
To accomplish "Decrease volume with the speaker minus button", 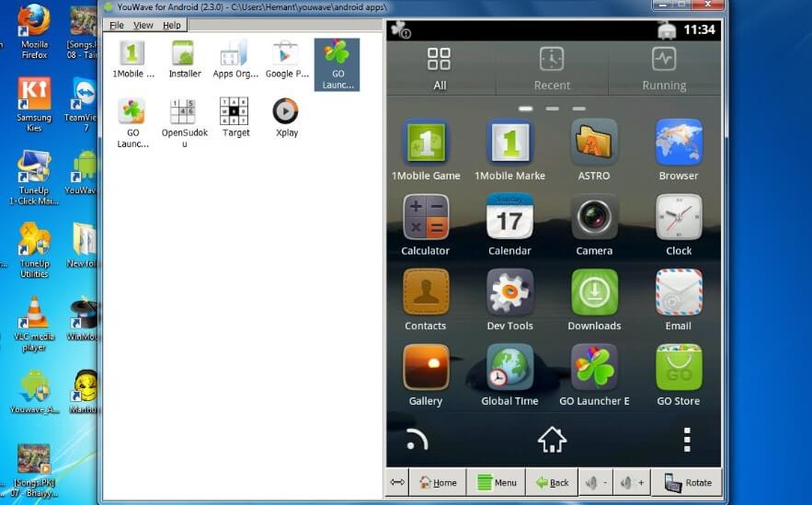I will pos(596,483).
